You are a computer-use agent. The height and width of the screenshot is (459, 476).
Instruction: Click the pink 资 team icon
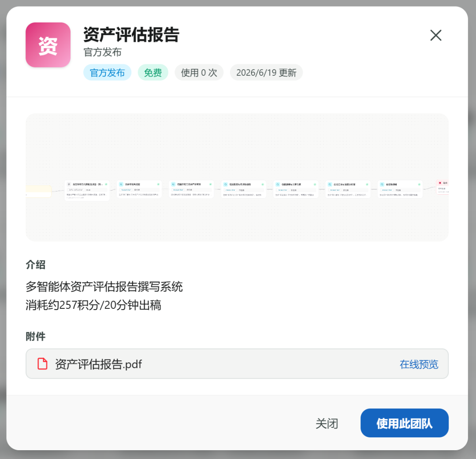48,45
